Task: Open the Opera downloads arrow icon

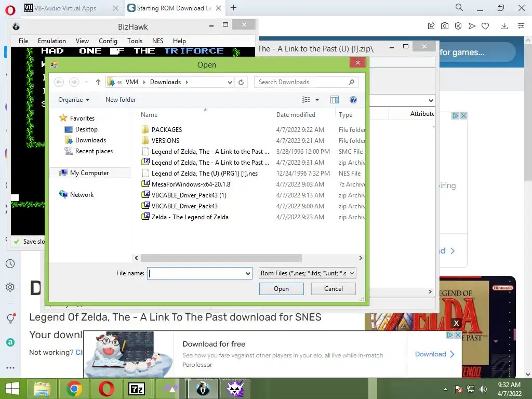Action: [504, 26]
